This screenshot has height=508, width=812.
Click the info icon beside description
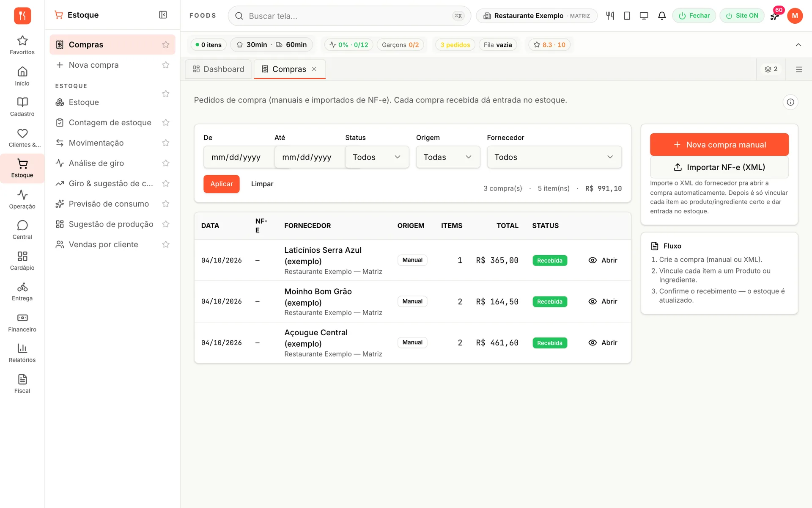(790, 102)
